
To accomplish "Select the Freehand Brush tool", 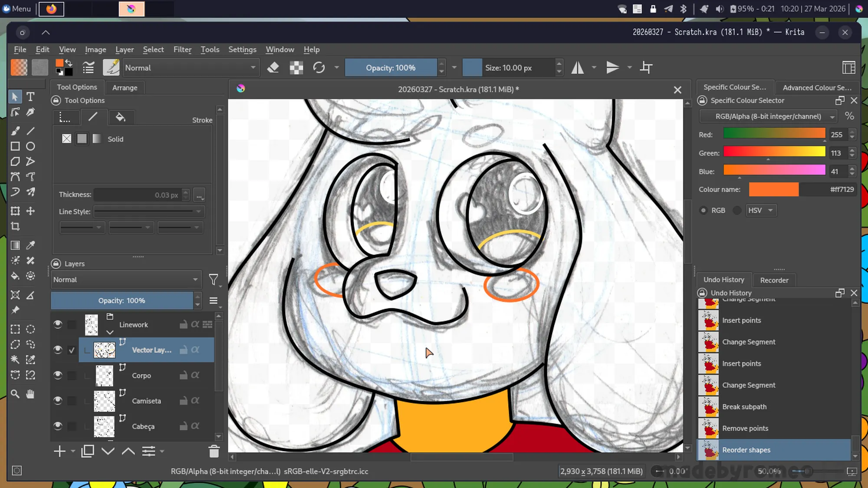I will point(15,131).
